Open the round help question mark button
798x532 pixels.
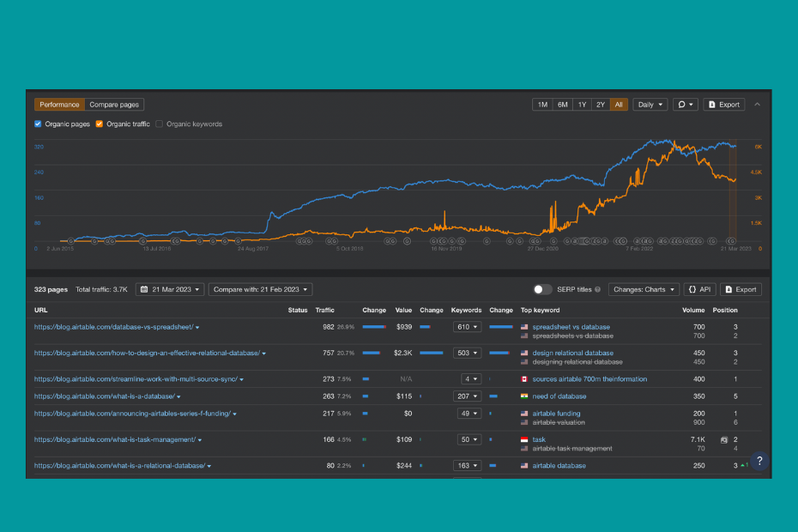point(759,461)
